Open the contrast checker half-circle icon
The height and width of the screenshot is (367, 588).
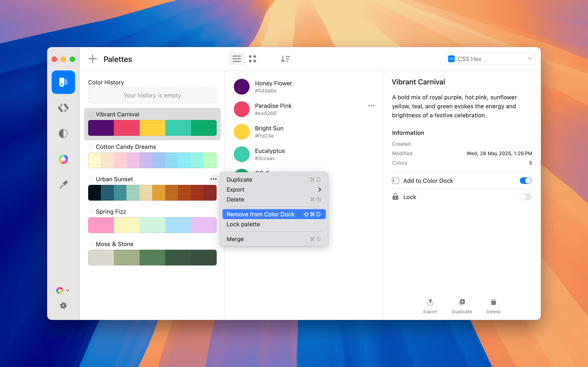click(x=63, y=134)
